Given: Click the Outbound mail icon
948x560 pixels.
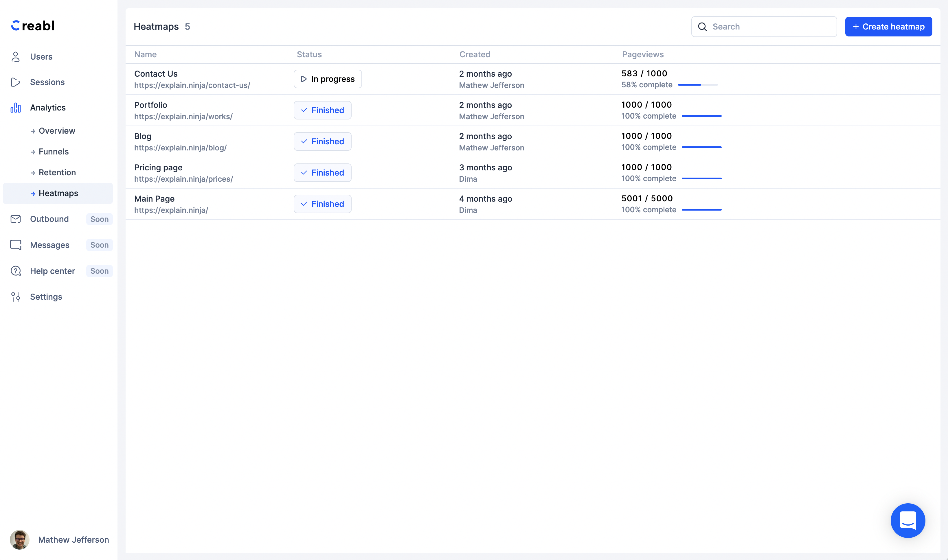Looking at the screenshot, I should tap(15, 219).
